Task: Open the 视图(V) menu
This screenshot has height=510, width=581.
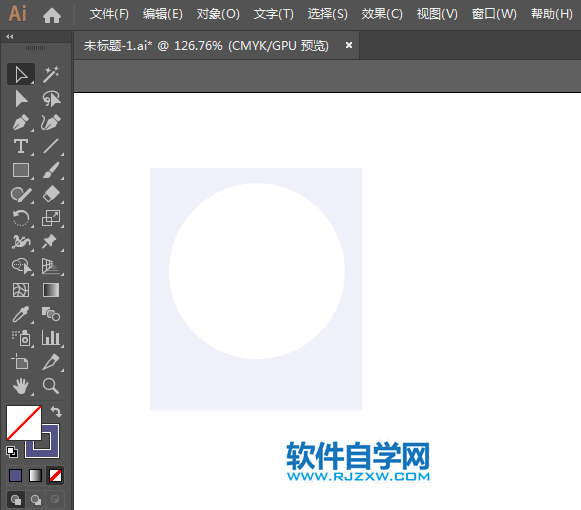Action: [437, 14]
